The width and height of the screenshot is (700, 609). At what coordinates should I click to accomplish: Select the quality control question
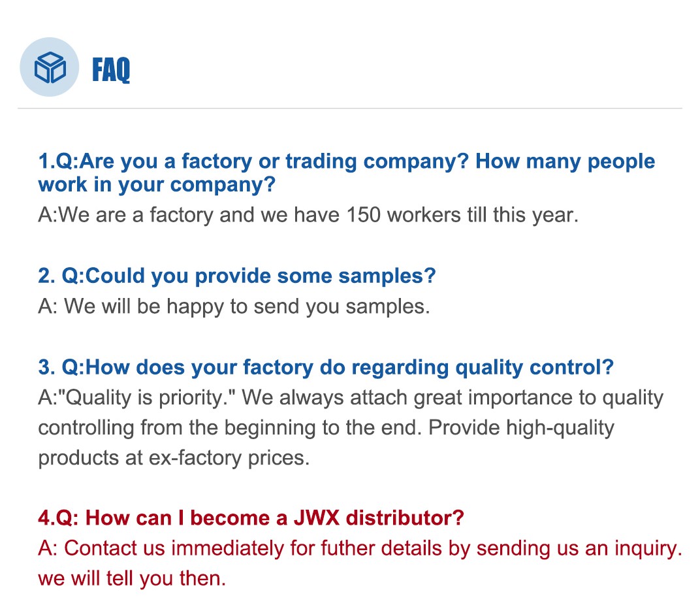326,367
